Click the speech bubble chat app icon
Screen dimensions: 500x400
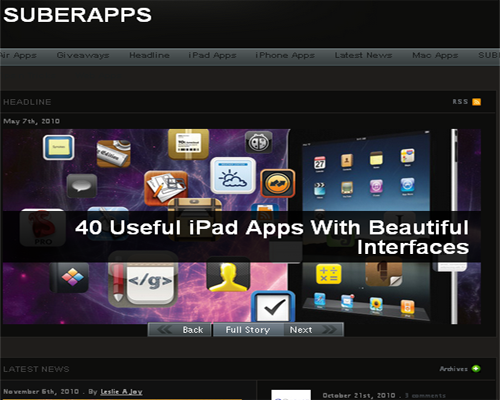pos(82,186)
